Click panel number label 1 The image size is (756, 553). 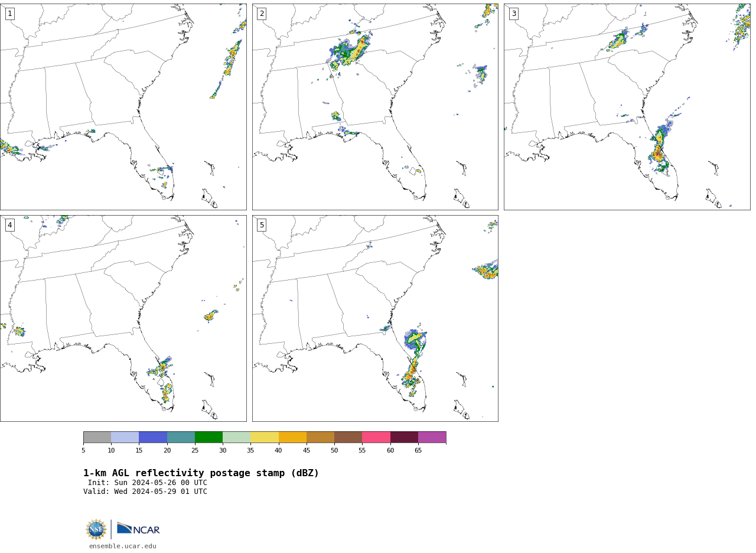click(x=9, y=14)
